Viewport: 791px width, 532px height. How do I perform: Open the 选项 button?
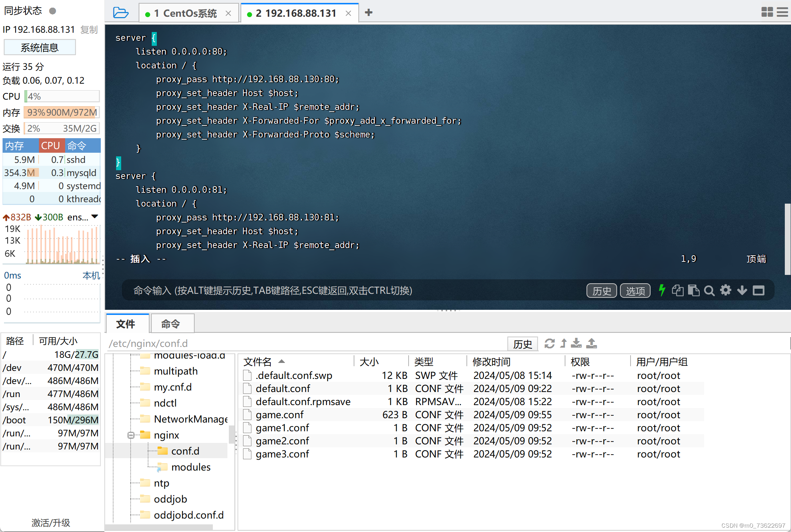pos(635,291)
